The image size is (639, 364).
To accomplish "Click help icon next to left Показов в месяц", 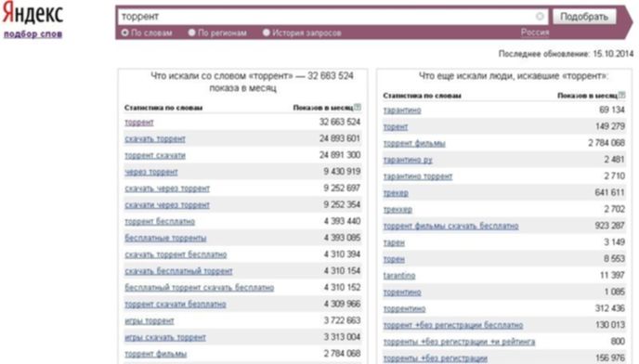I will click(358, 107).
